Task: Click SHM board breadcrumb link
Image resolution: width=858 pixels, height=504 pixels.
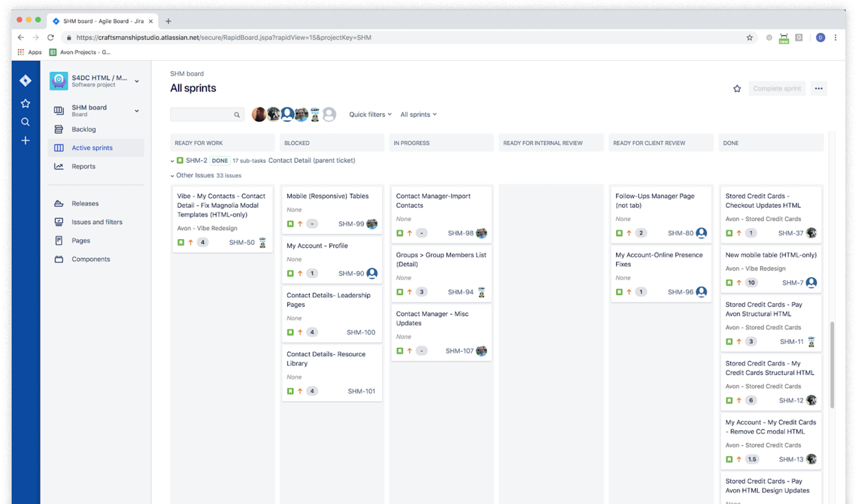Action: (187, 73)
